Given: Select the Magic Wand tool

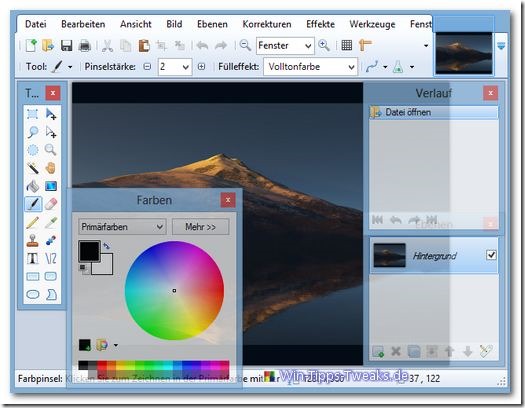Looking at the screenshot, I should (x=32, y=168).
